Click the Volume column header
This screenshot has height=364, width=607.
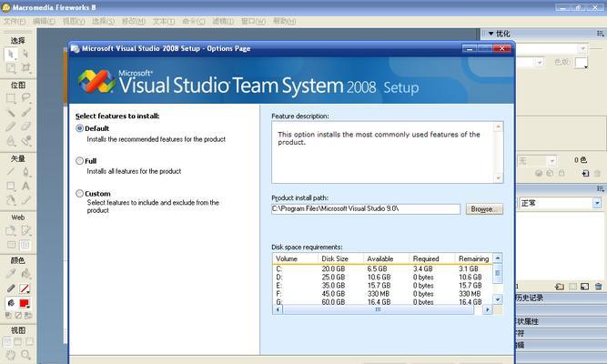pyautogui.click(x=296, y=258)
